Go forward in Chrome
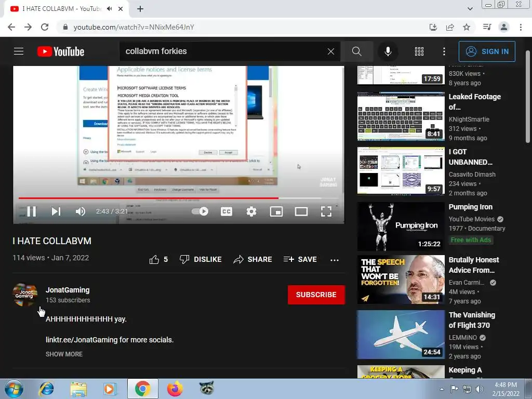 click(28, 27)
